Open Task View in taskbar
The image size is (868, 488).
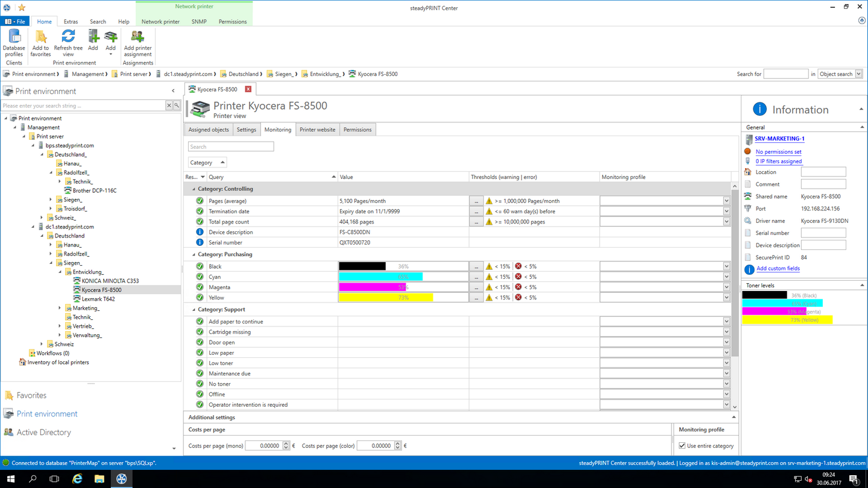point(55,479)
